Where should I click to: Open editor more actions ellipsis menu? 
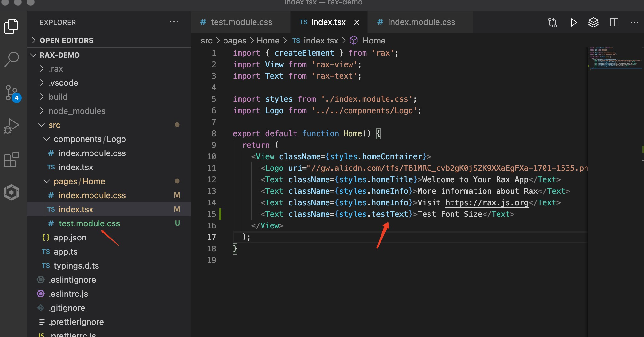[634, 22]
